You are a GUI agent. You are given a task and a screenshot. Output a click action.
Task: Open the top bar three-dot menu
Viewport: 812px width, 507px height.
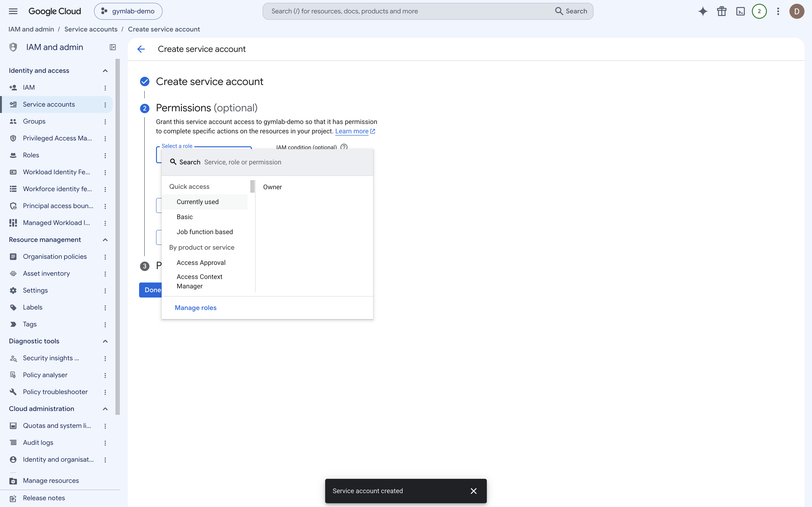(x=778, y=11)
